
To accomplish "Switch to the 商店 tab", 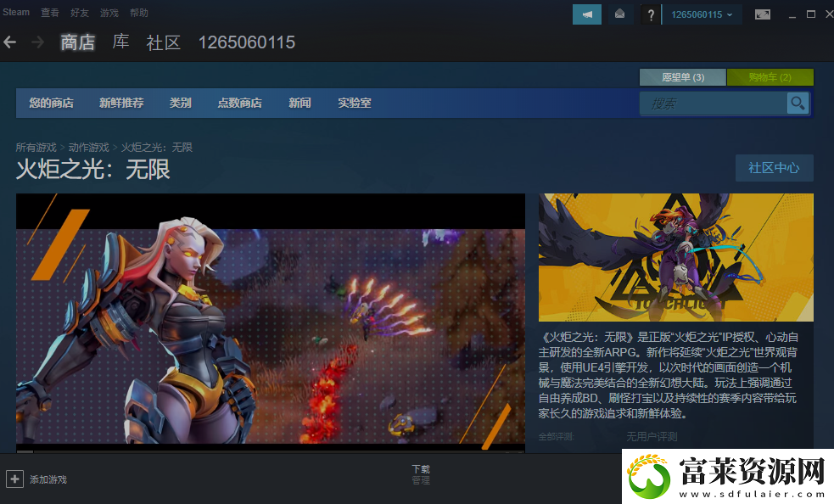I will [78, 42].
